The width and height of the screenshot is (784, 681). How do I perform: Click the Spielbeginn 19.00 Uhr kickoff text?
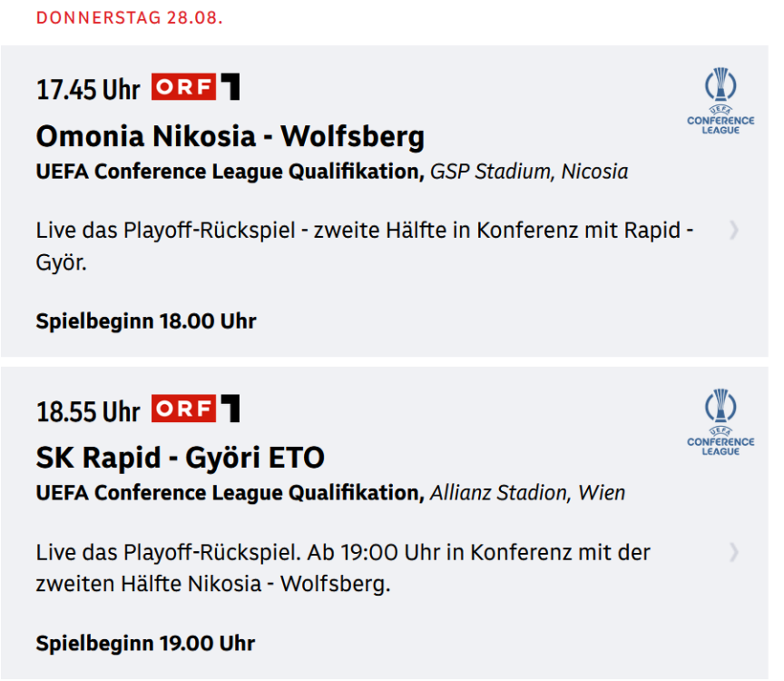145,644
